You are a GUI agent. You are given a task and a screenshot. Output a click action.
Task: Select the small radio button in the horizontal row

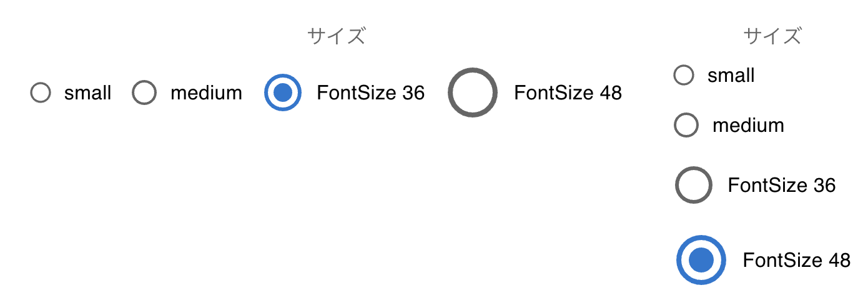(41, 93)
